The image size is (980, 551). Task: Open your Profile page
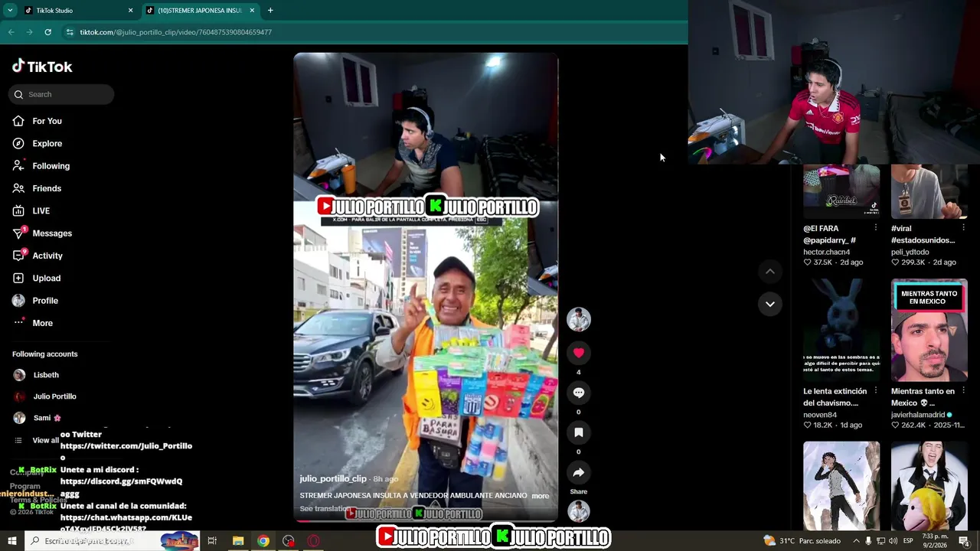pyautogui.click(x=35, y=301)
